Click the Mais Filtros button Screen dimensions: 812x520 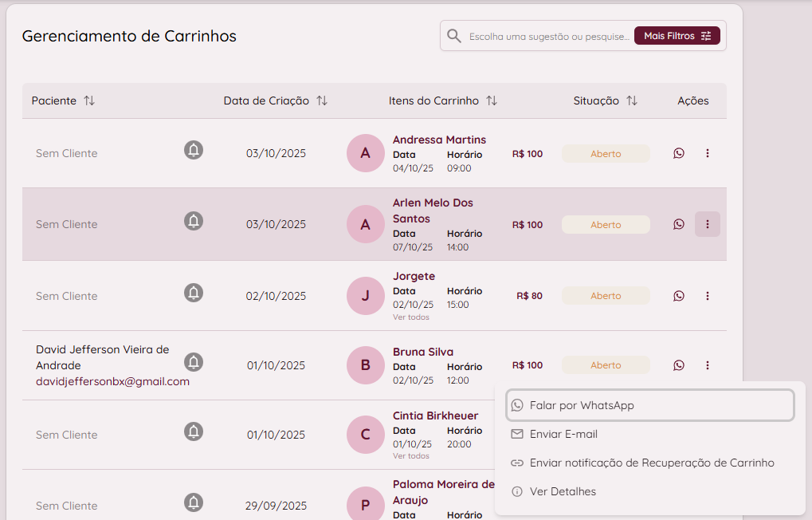[677, 36]
